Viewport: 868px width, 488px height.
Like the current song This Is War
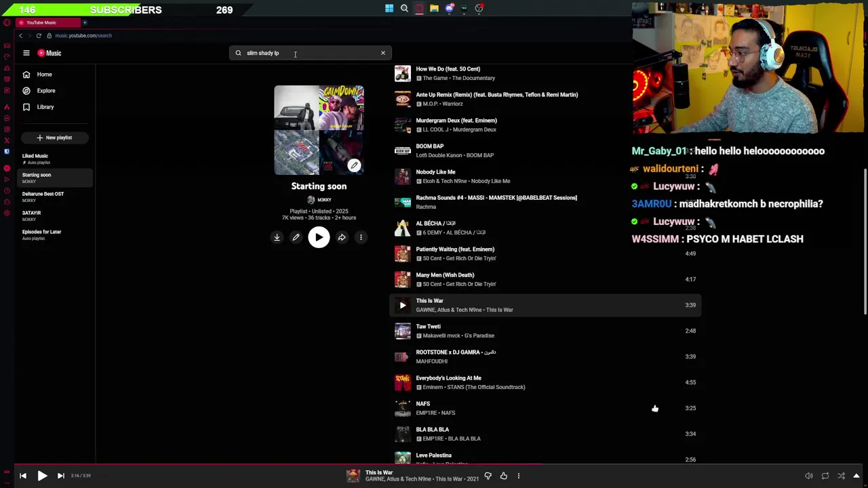point(503,476)
